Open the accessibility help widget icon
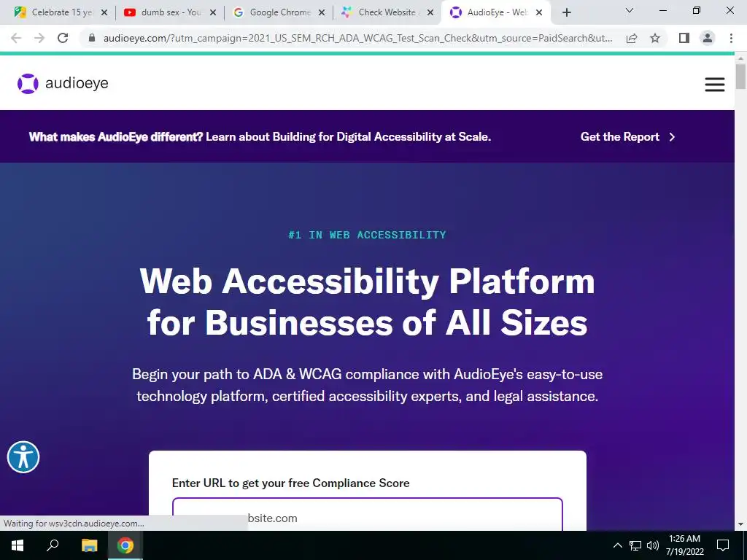Image resolution: width=747 pixels, height=560 pixels. pyautogui.click(x=23, y=456)
